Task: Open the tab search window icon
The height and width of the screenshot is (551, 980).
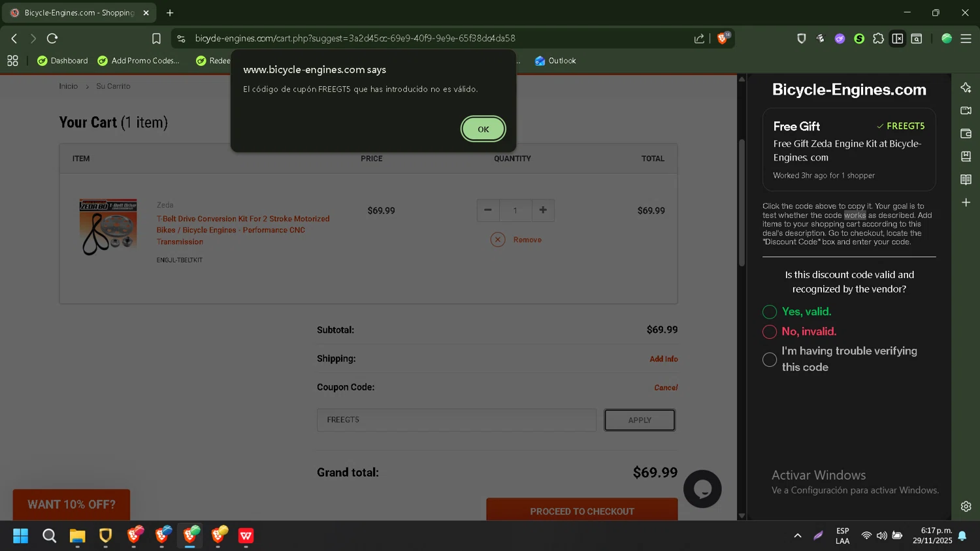Action: [x=917, y=39]
